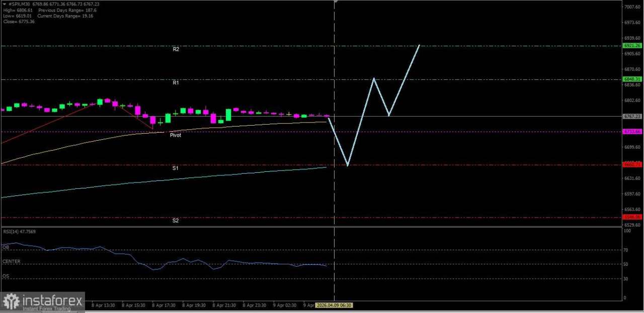
Task: Select the red 6660 support price tag
Action: [632, 164]
